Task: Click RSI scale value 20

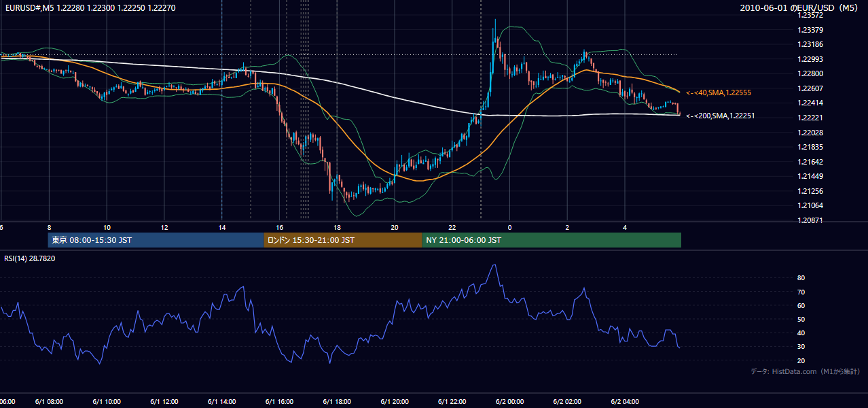Action: pyautogui.click(x=801, y=360)
